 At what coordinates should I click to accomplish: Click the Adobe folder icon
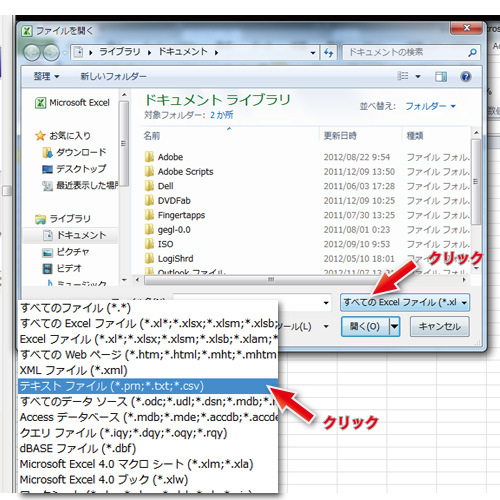(x=149, y=157)
